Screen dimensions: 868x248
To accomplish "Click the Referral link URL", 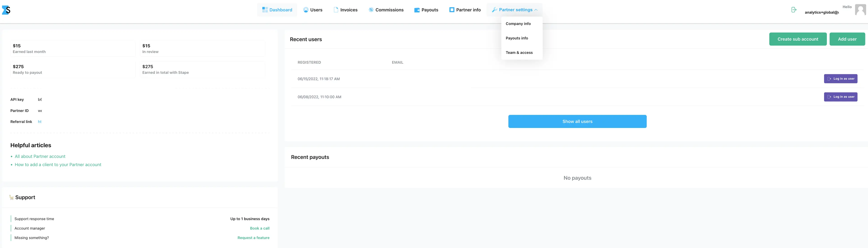I will (x=40, y=122).
